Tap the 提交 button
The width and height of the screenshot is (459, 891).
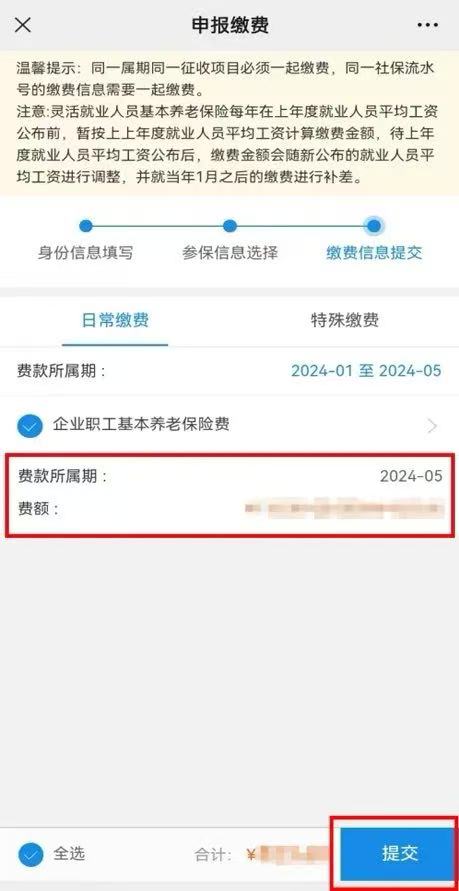coord(400,853)
